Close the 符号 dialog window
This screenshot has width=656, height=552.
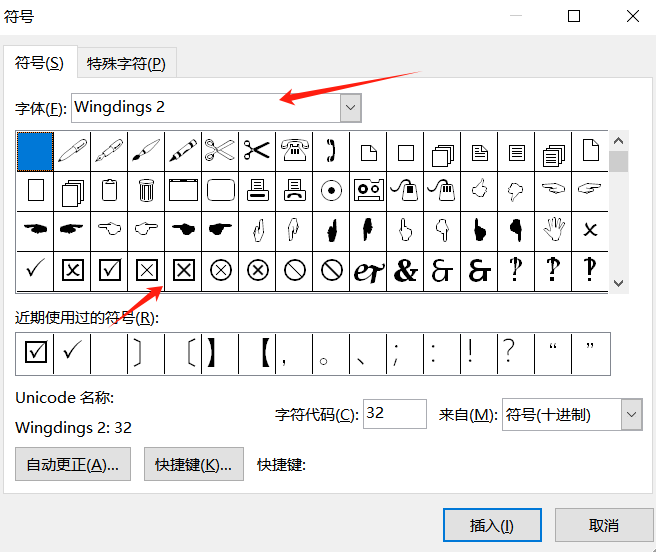(633, 16)
